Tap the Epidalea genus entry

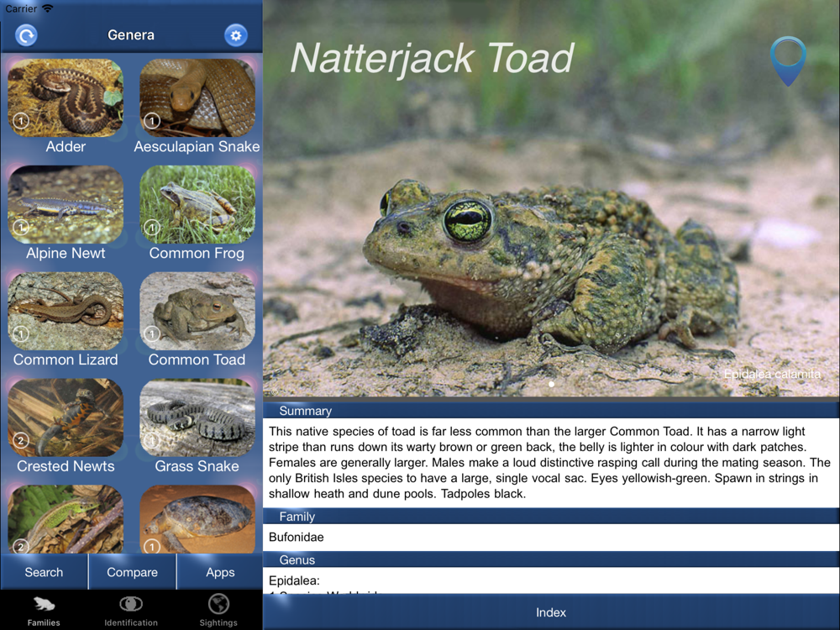point(294,580)
